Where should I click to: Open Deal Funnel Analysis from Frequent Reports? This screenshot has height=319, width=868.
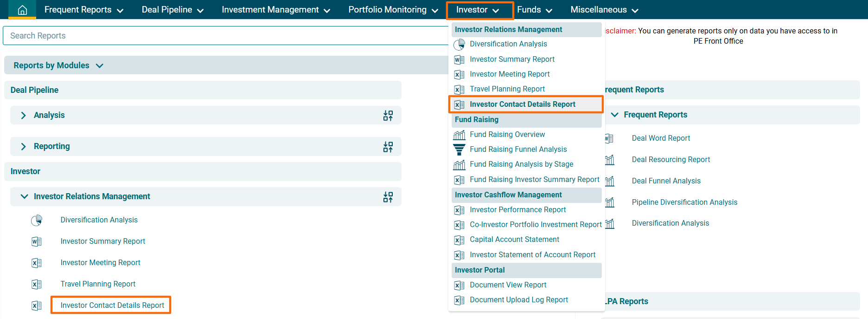click(x=666, y=181)
